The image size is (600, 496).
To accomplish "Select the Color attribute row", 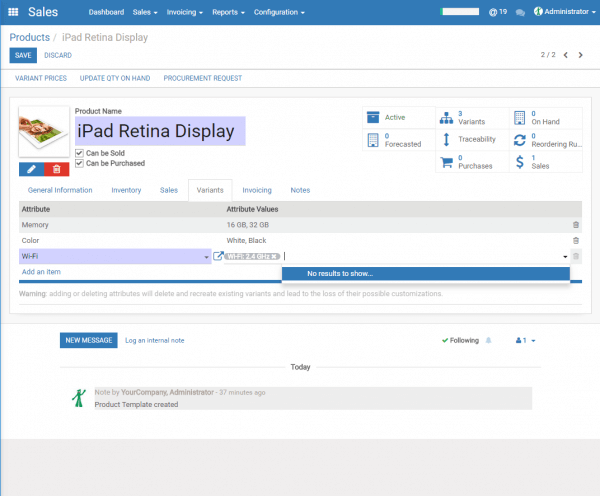I will click(x=300, y=240).
